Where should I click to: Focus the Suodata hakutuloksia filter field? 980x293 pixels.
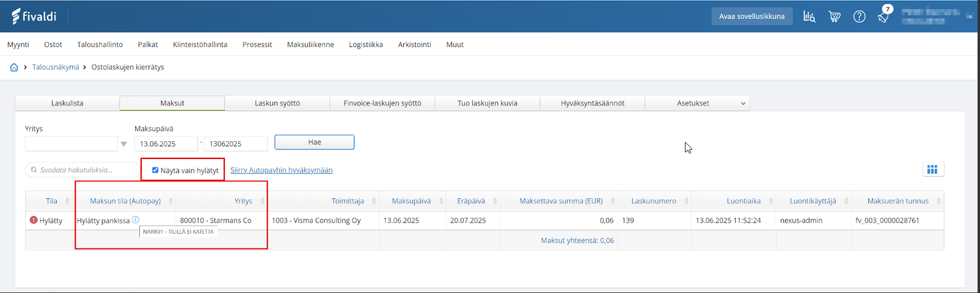point(83,170)
